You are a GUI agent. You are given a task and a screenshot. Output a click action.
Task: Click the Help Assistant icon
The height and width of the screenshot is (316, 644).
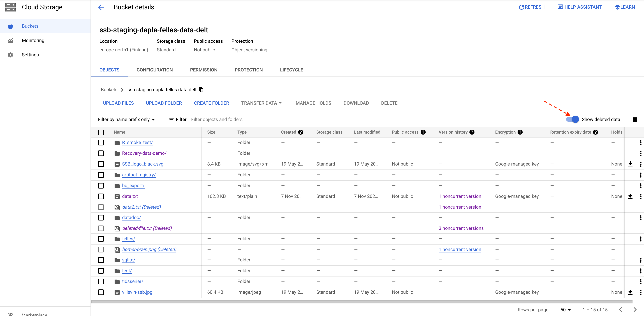[559, 7]
